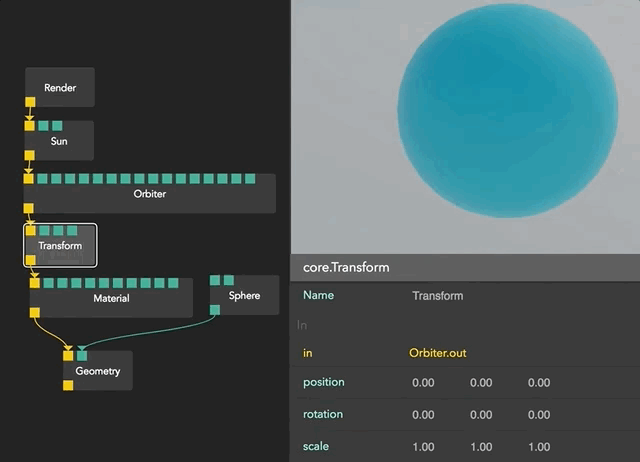
Task: Open the Orbiter.out connection link
Action: pos(438,353)
